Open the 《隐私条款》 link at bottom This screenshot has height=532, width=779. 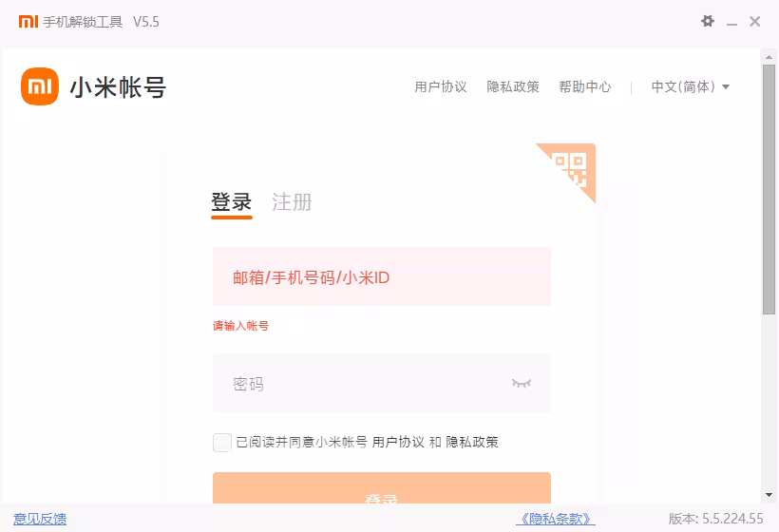click(x=555, y=519)
